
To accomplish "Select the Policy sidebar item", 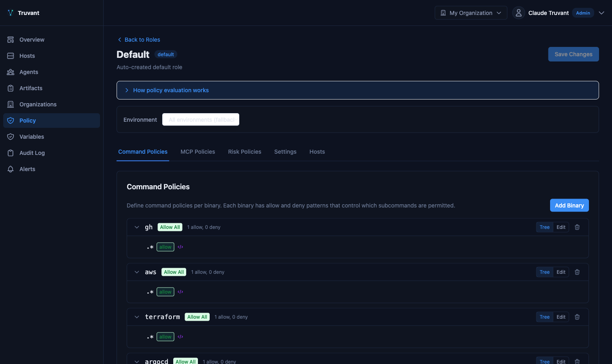I will pos(51,121).
